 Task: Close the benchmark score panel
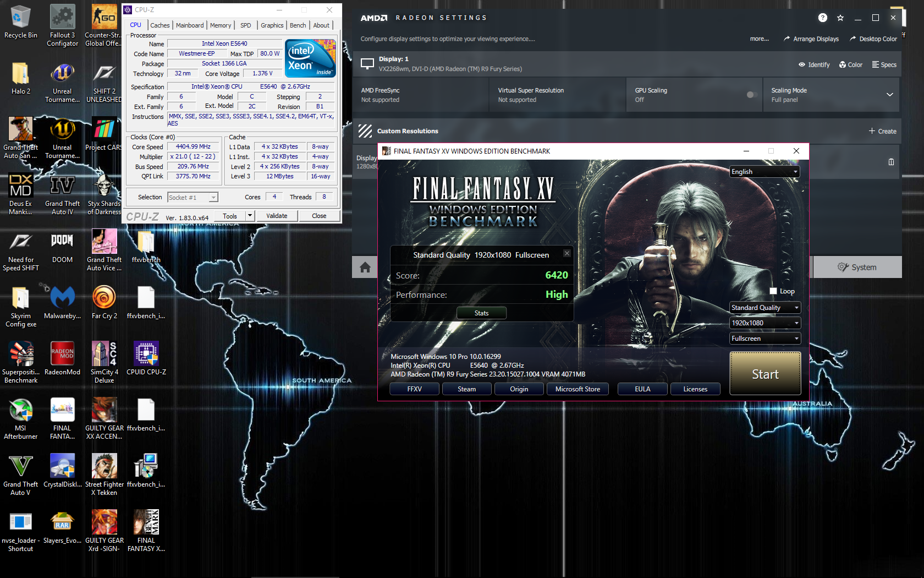pos(567,253)
